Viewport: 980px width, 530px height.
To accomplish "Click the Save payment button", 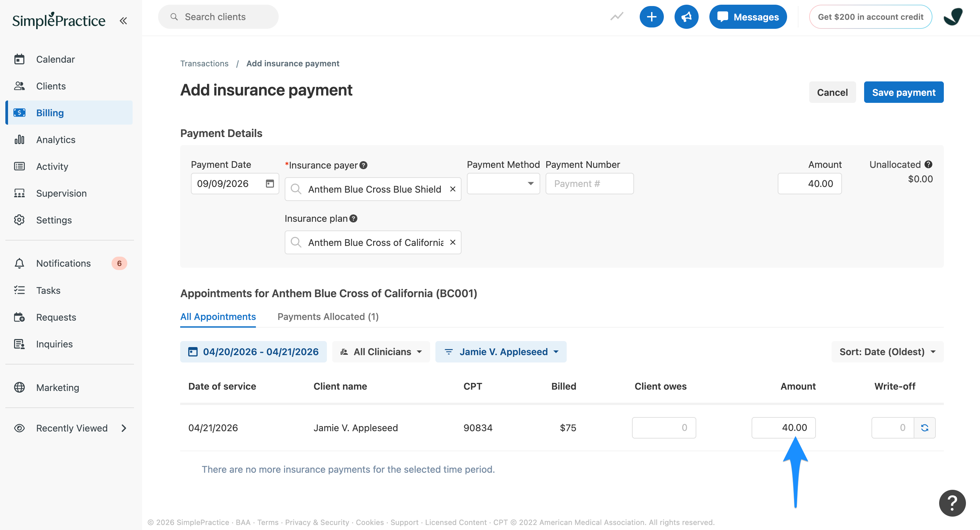I will point(904,92).
